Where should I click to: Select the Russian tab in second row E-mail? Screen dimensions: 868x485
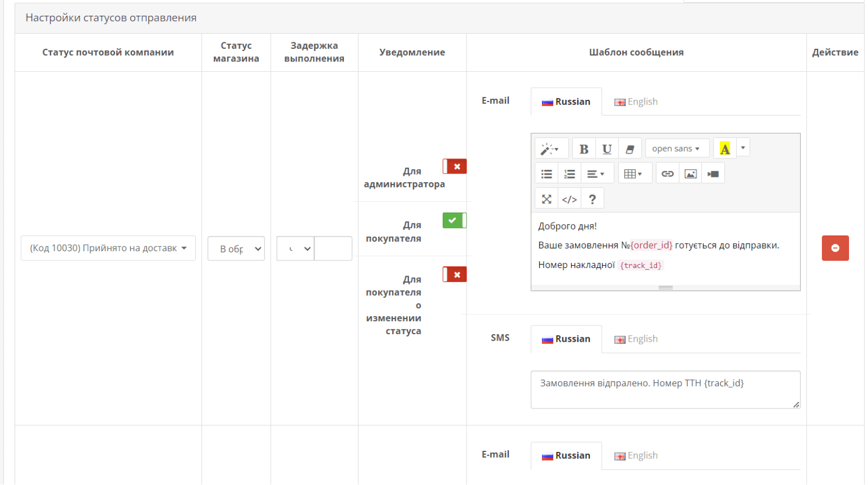pyautogui.click(x=566, y=456)
